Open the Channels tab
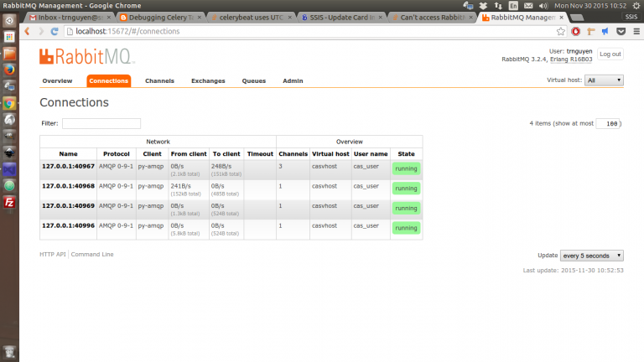The image size is (644, 362). click(x=159, y=80)
